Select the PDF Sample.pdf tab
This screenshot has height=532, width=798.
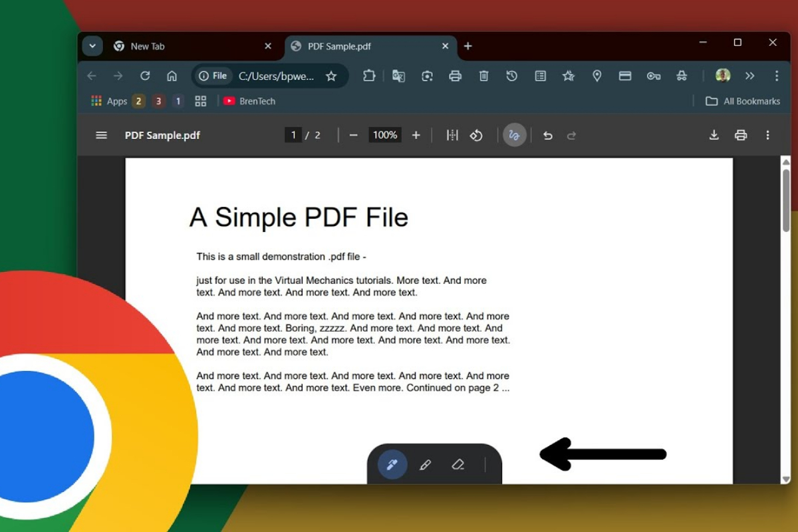coord(371,47)
